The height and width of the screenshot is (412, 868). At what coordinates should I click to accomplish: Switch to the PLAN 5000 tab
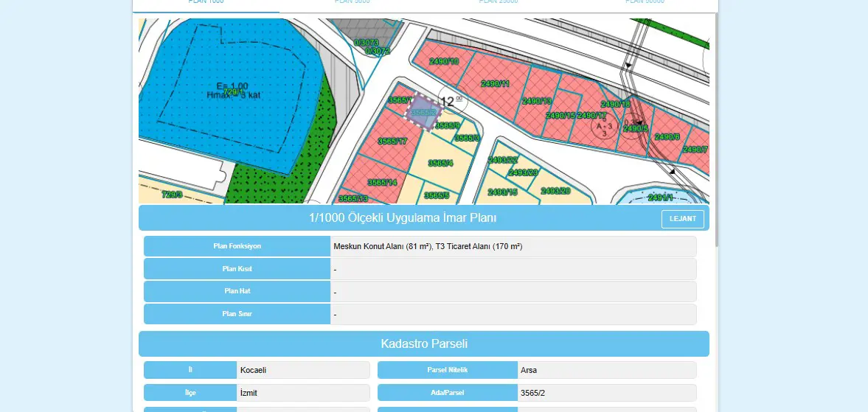coord(353,2)
